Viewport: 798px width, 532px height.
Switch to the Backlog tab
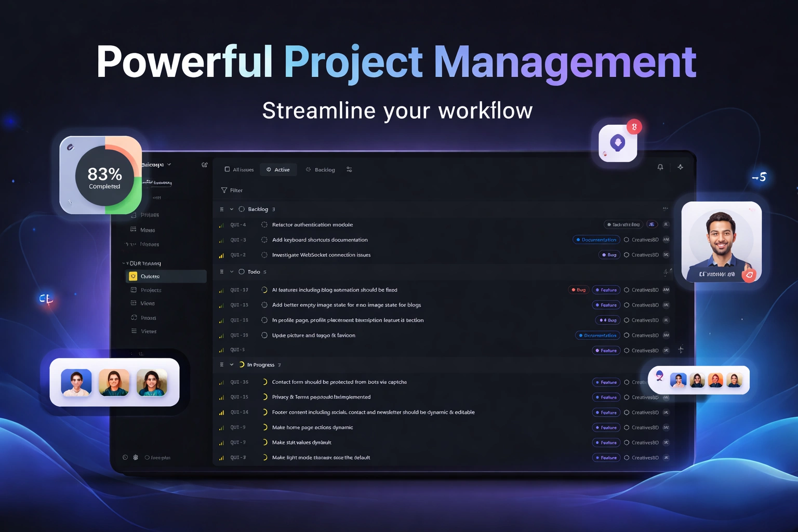click(x=321, y=170)
